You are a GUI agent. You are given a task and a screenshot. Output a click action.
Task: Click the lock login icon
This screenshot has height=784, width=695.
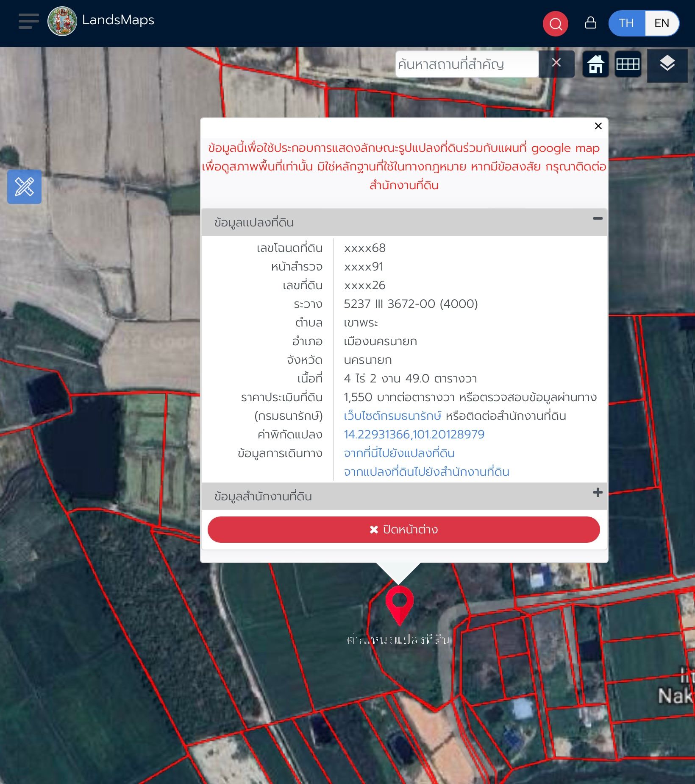[590, 23]
